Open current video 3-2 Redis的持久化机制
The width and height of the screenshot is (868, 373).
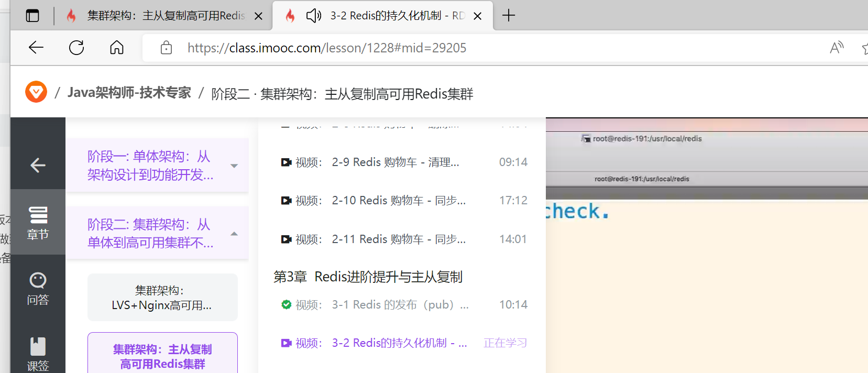[x=403, y=343]
